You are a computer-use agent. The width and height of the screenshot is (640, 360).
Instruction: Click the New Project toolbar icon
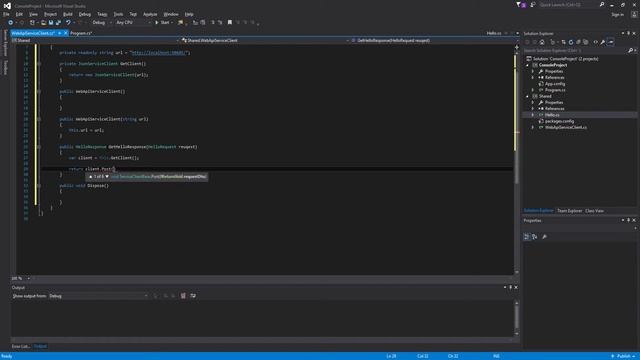(32, 22)
